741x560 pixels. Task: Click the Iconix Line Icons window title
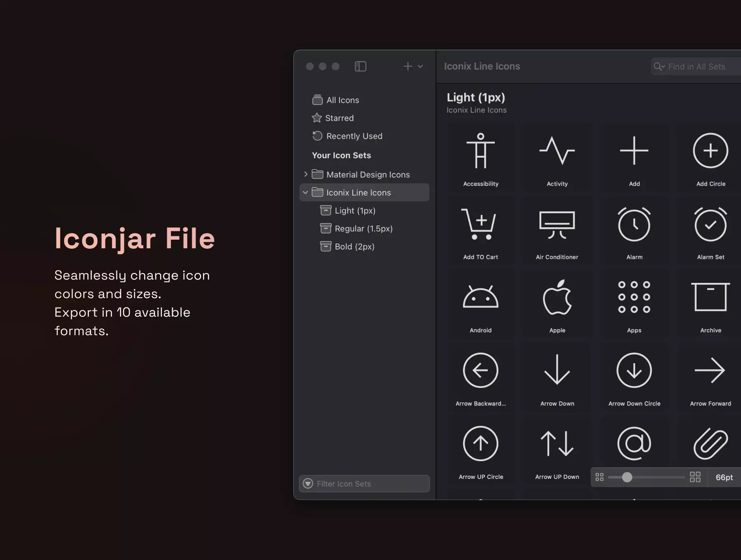coord(482,66)
